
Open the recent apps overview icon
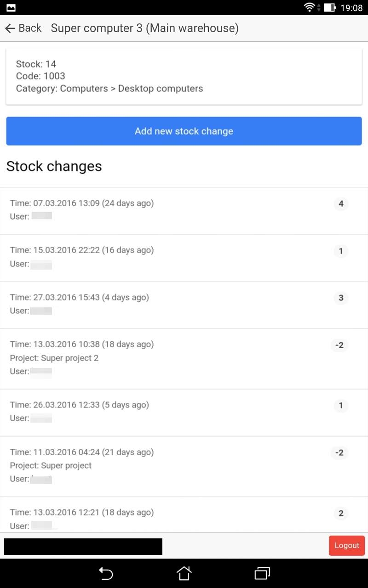(x=262, y=573)
